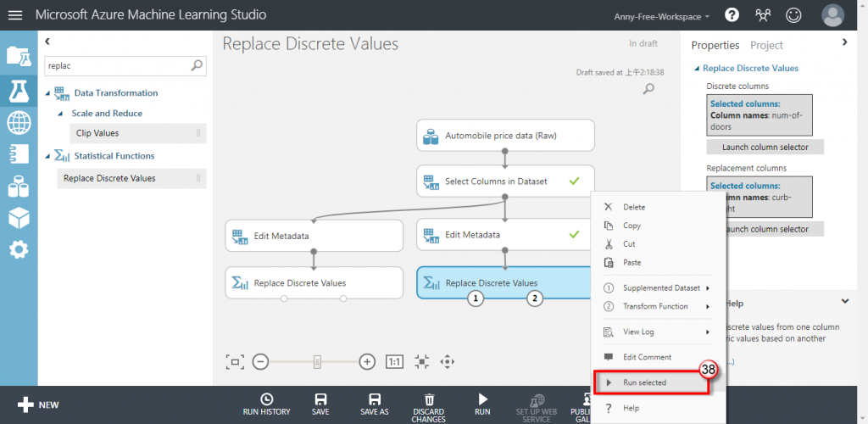Collapse the Statistical Functions tree node
Screen dimensions: 868x424
pos(47,156)
